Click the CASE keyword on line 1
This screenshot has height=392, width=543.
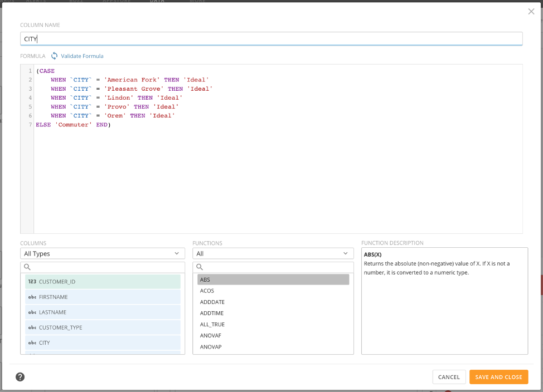(47, 71)
